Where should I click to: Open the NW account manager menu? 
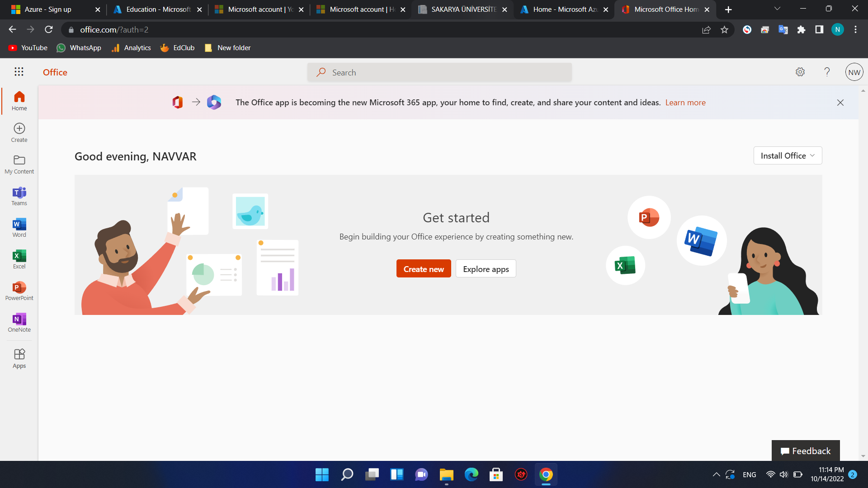854,72
